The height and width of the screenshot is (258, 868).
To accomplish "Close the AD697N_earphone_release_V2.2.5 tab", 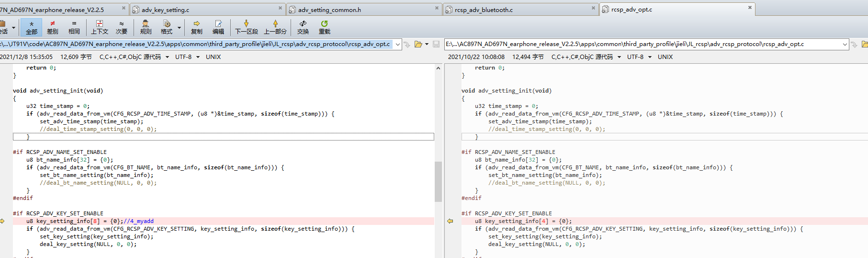I will click(124, 8).
